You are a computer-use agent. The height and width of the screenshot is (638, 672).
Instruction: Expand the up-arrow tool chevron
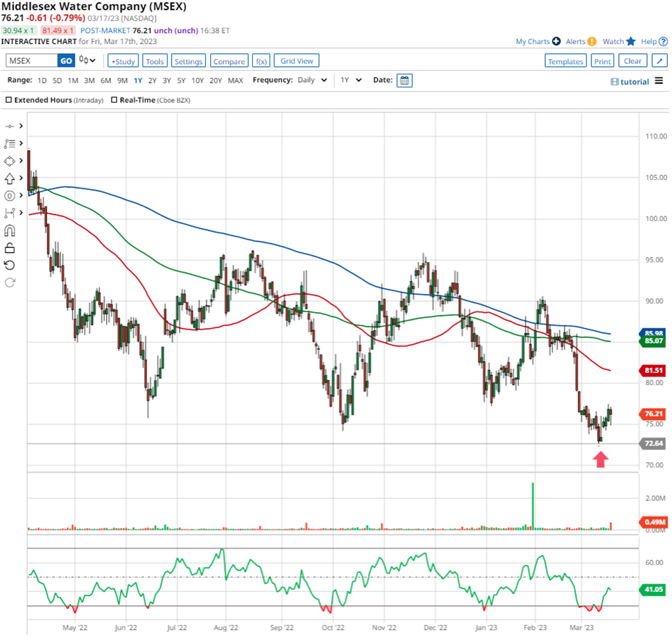click(21, 178)
